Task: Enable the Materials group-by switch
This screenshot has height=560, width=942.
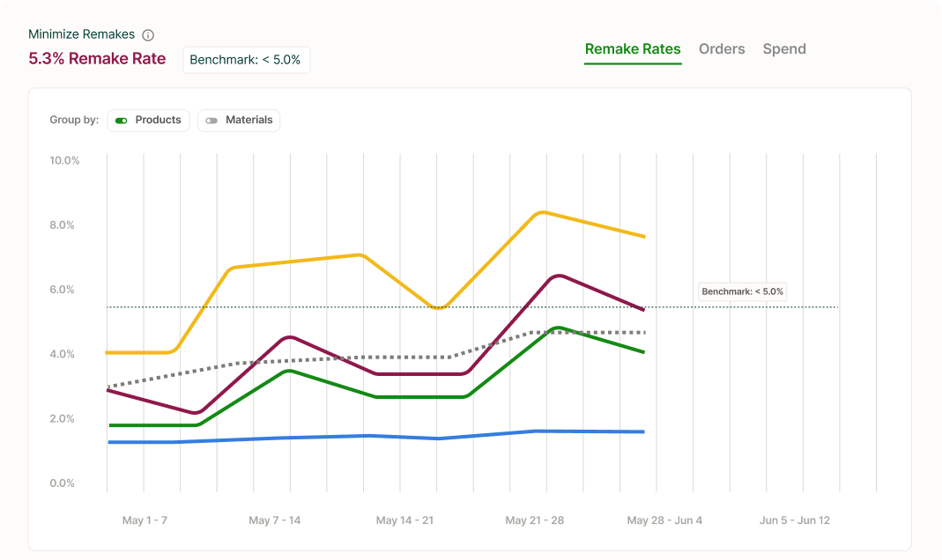Action: [x=212, y=121]
